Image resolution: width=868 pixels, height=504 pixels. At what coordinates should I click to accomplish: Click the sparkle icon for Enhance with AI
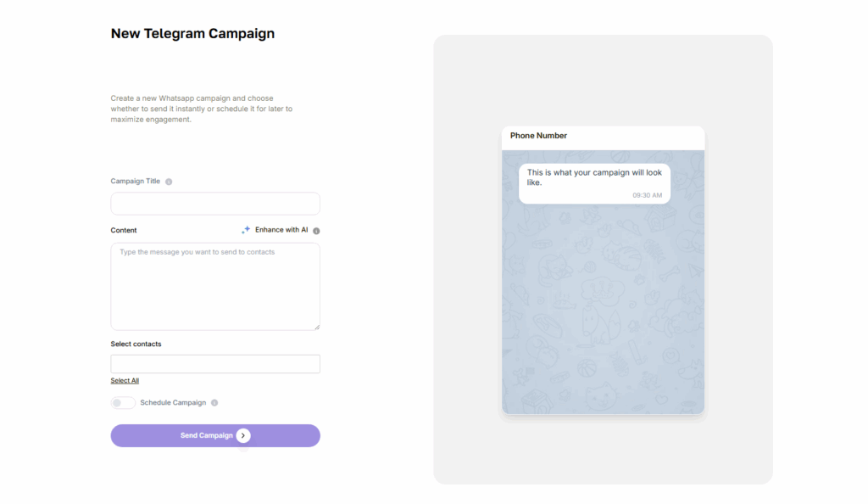click(246, 229)
